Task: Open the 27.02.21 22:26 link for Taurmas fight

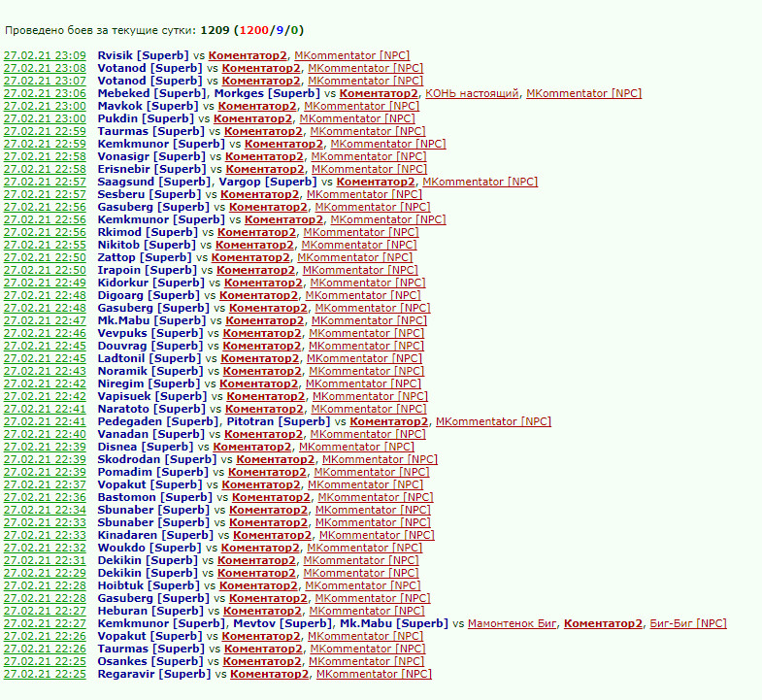Action: (x=45, y=650)
